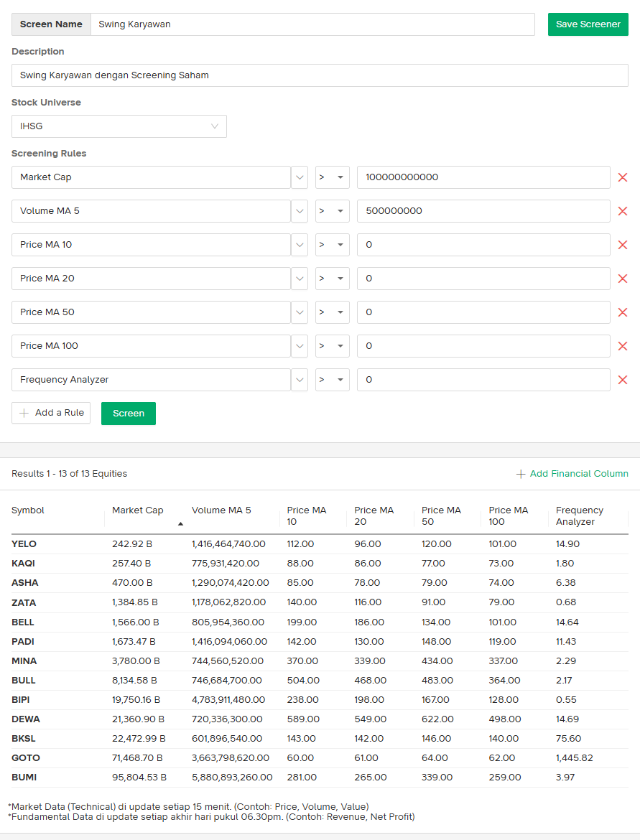Select the GOTO symbol row
The height and width of the screenshot is (840, 640).
click(x=26, y=758)
